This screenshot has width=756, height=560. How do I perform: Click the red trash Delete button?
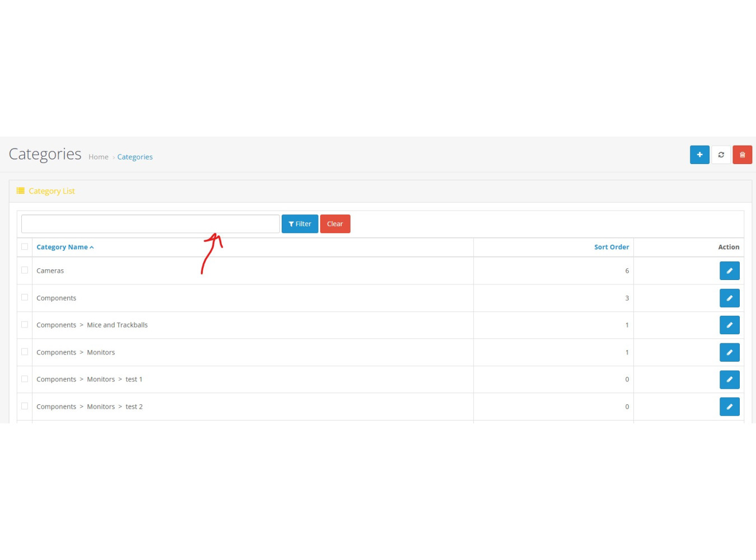click(742, 155)
